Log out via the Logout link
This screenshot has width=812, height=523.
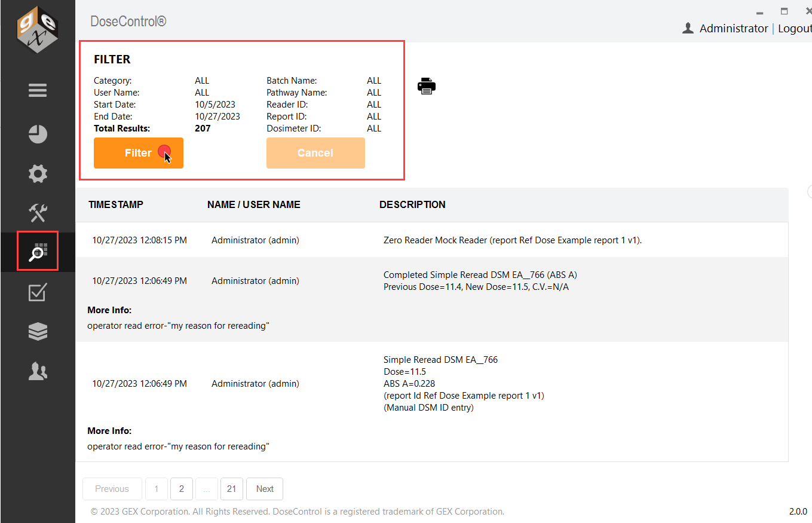pos(795,29)
